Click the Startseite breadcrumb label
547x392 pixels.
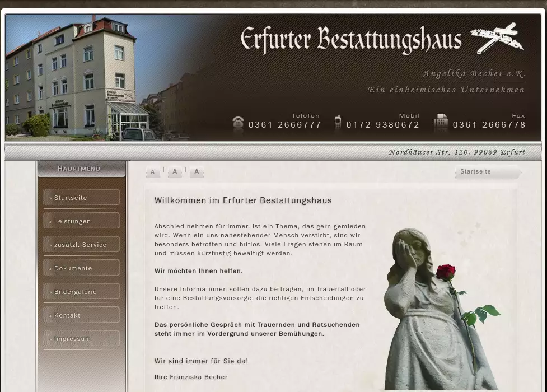(x=475, y=172)
